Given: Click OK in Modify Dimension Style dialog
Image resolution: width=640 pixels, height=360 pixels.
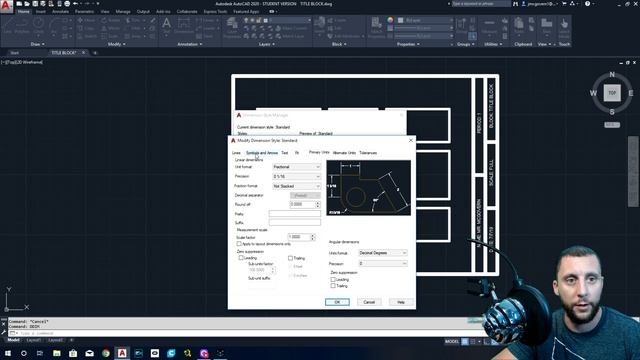Looking at the screenshot, I should [x=337, y=302].
